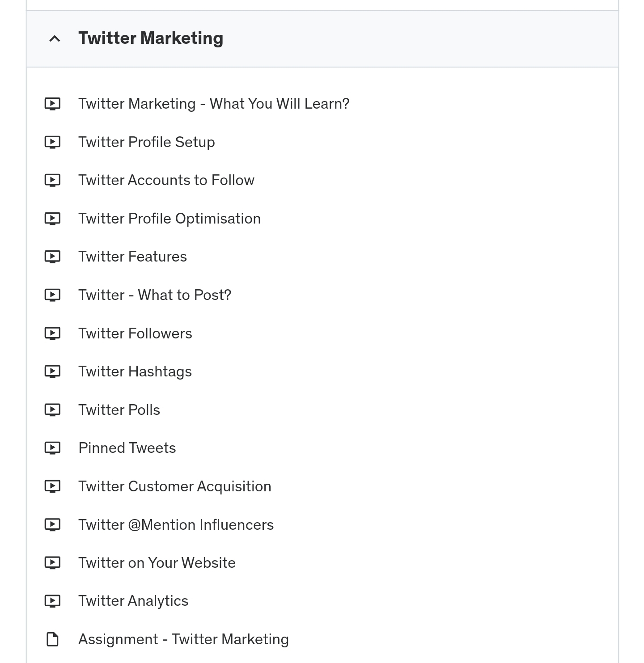Open Assignment - Twitter Marketing item
This screenshot has width=644, height=663.
click(x=183, y=639)
